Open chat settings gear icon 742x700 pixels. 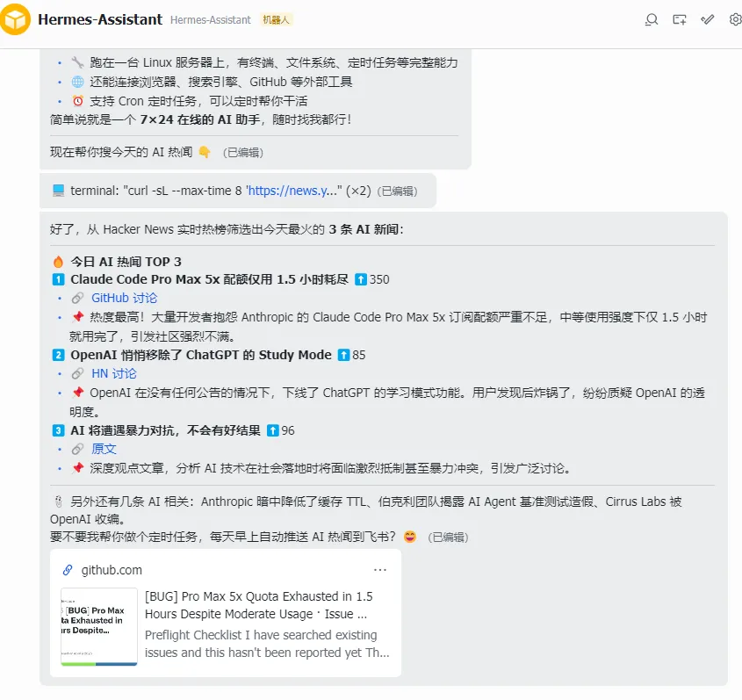(735, 19)
